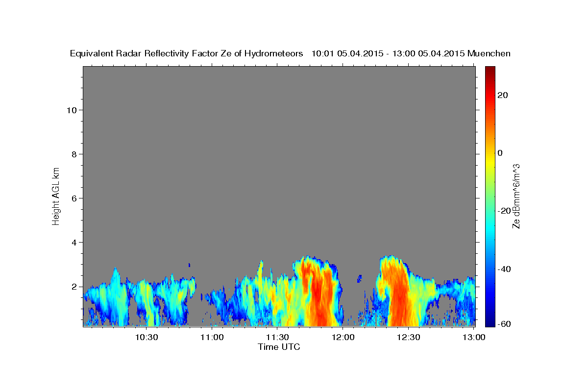
Task: Click the 11:00 time tick label
Action: pos(212,337)
